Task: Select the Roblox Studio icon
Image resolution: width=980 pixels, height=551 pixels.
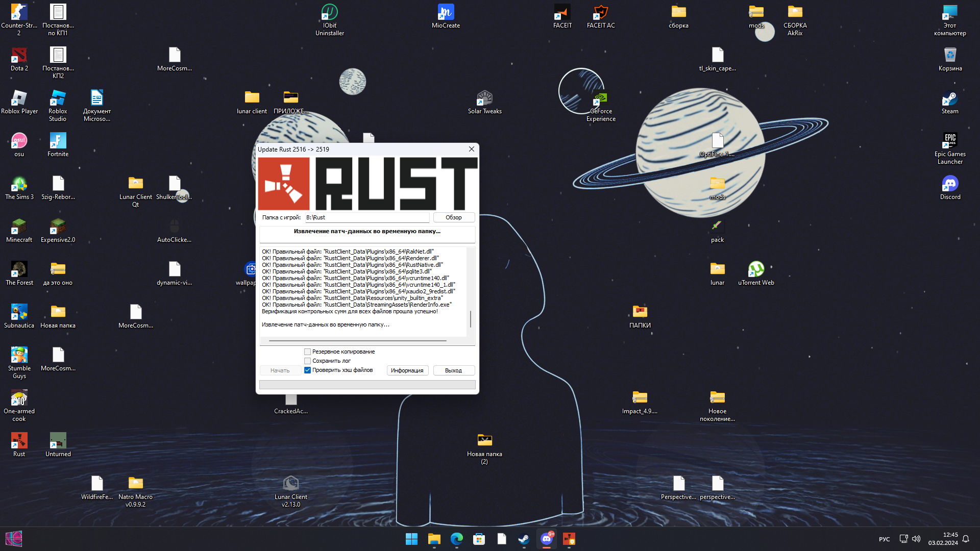Action: click(58, 105)
